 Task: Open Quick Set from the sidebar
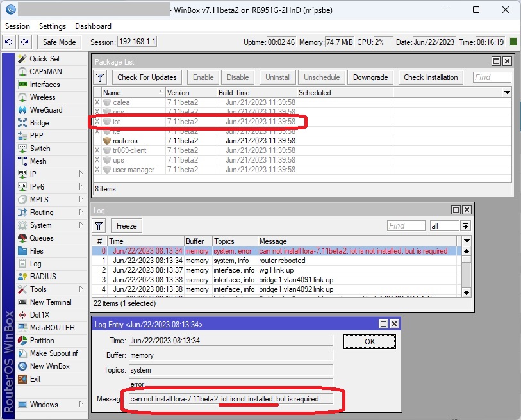point(44,59)
